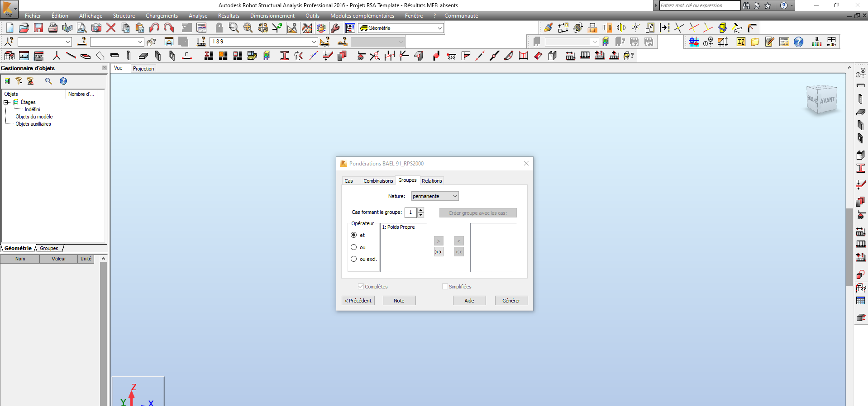Click the notepad with pencil icon
Screen dimensions: 868x406
[x=770, y=42]
